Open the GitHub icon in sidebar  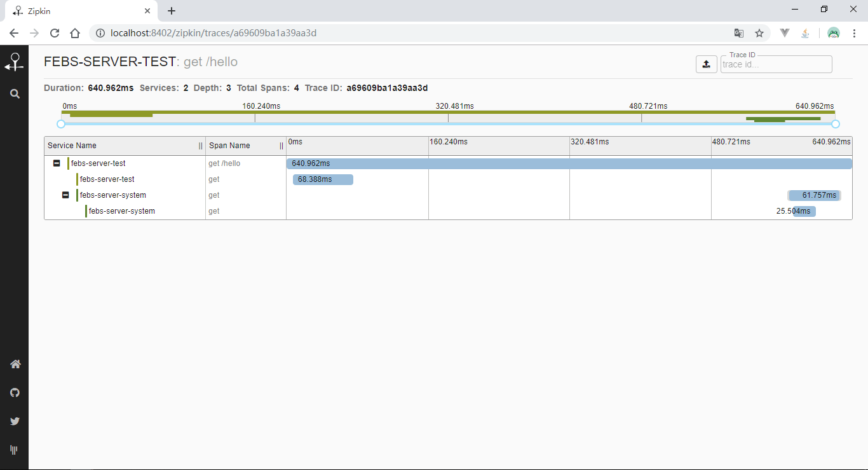click(x=15, y=392)
